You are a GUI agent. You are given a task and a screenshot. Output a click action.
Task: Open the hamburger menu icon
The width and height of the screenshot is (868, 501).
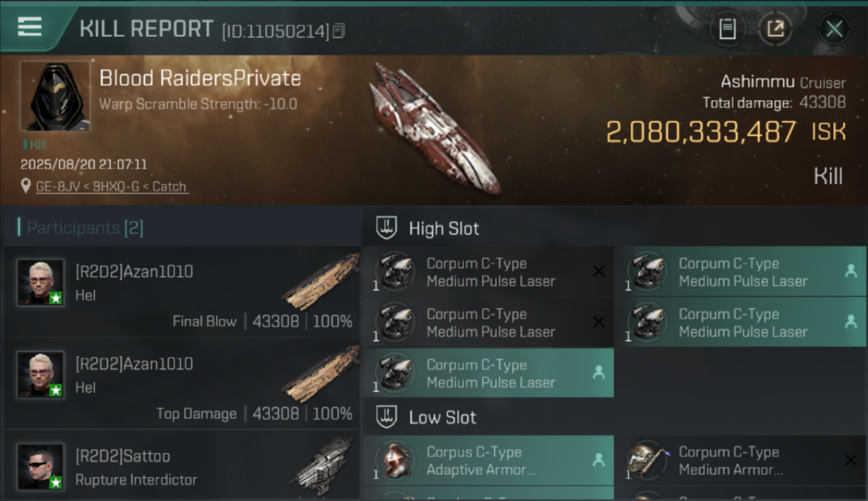pyautogui.click(x=29, y=27)
